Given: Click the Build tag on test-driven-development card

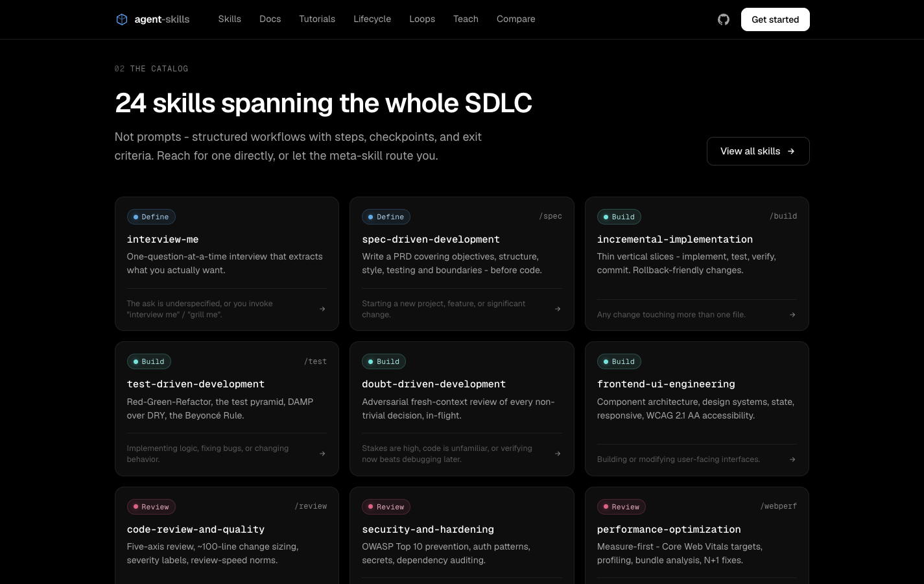Looking at the screenshot, I should click(x=148, y=361).
